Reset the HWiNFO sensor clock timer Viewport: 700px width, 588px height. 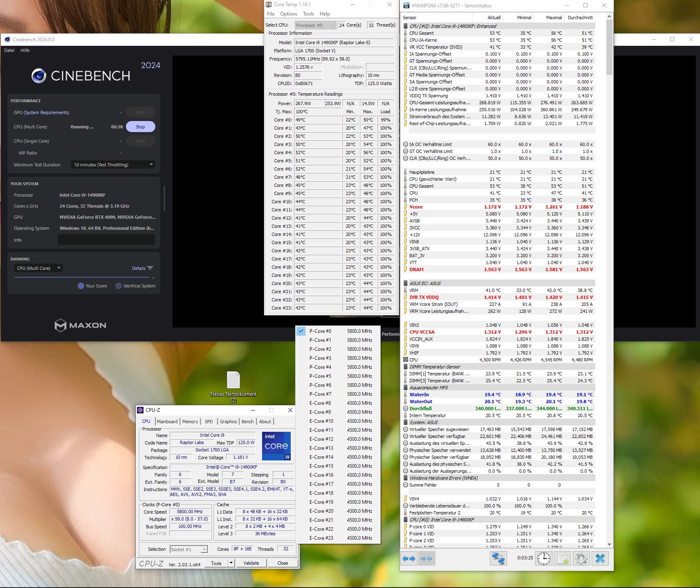pyautogui.click(x=543, y=559)
